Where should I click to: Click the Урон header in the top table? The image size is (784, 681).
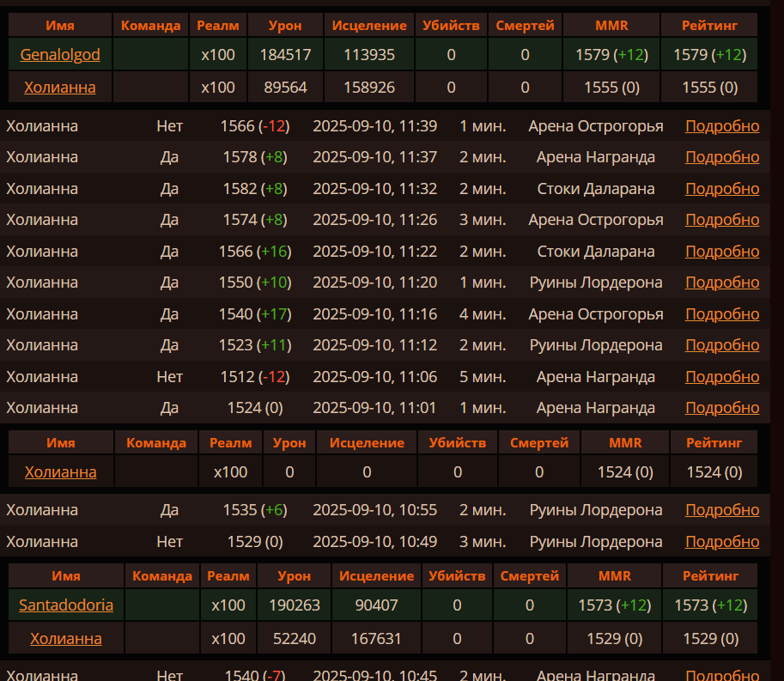click(284, 26)
